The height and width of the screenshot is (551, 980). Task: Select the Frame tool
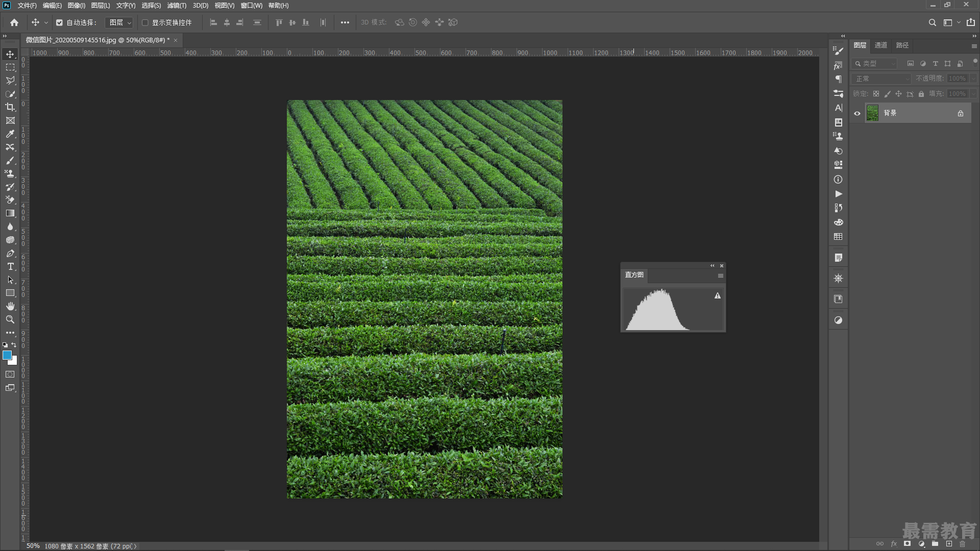(10, 120)
